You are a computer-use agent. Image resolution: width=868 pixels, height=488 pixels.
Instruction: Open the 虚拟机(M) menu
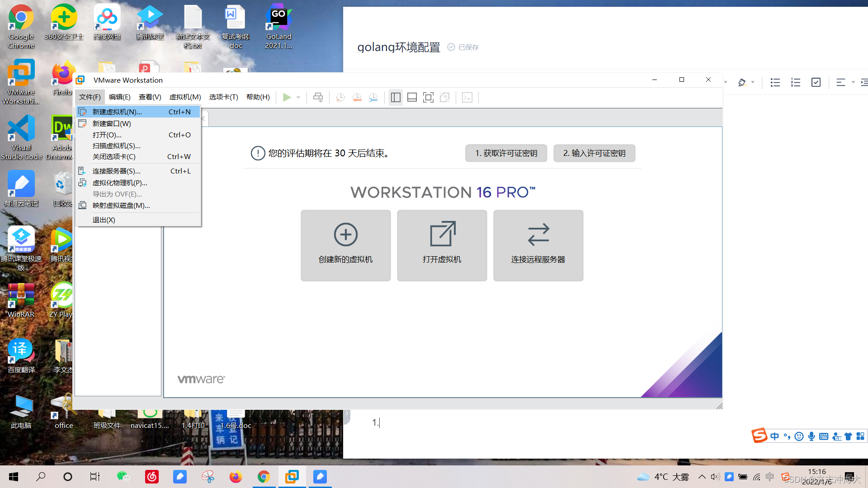[185, 97]
